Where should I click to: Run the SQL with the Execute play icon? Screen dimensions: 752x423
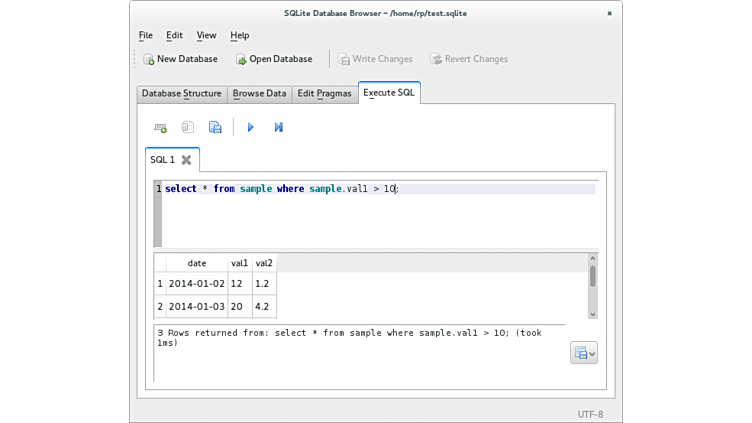[251, 128]
